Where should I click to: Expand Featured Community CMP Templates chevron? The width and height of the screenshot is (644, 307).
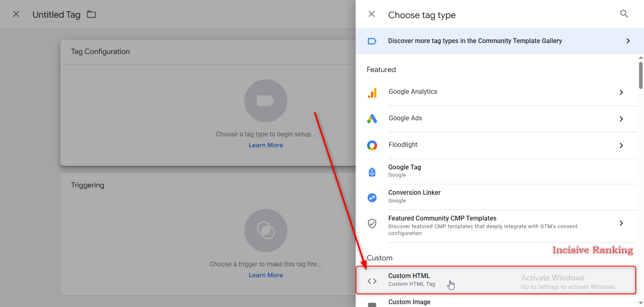[621, 223]
